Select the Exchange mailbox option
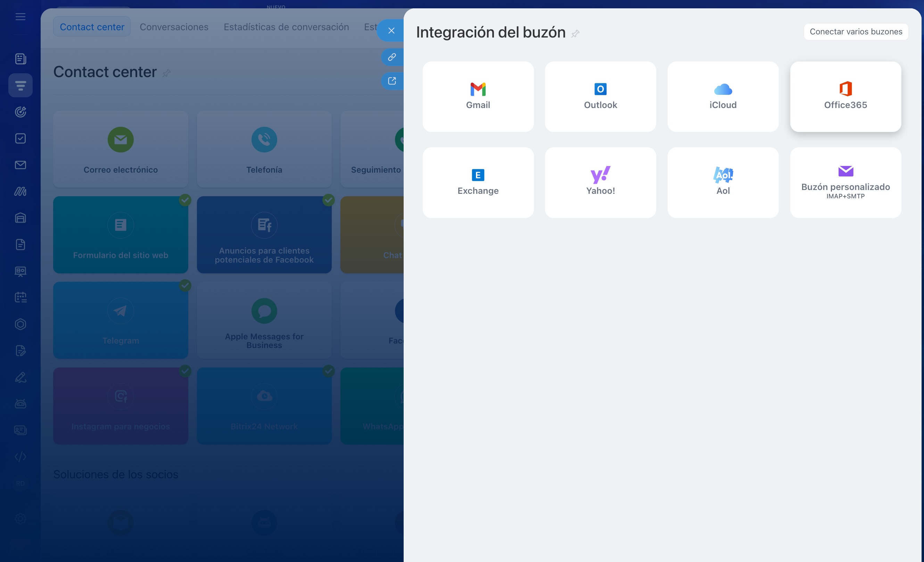Image resolution: width=924 pixels, height=562 pixels. [478, 183]
